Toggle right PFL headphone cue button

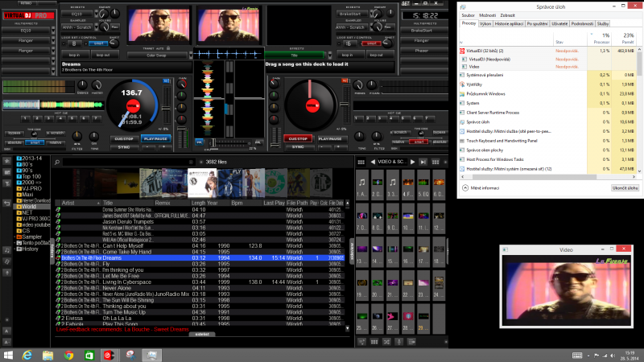(258, 142)
